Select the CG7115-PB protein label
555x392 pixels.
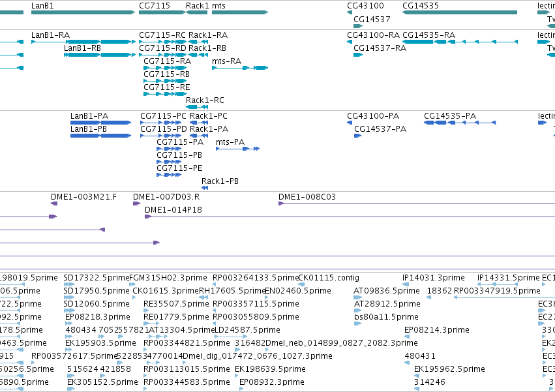point(179,155)
